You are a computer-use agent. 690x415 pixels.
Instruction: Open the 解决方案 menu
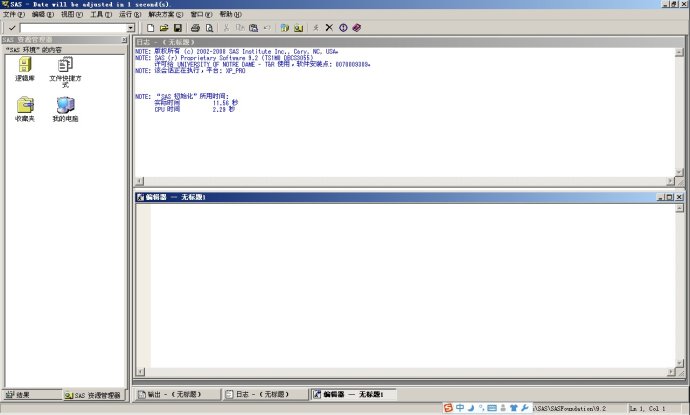tap(165, 14)
